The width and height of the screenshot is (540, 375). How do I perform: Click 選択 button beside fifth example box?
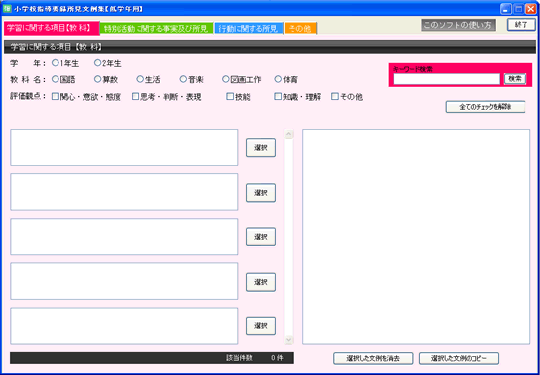[x=261, y=326]
